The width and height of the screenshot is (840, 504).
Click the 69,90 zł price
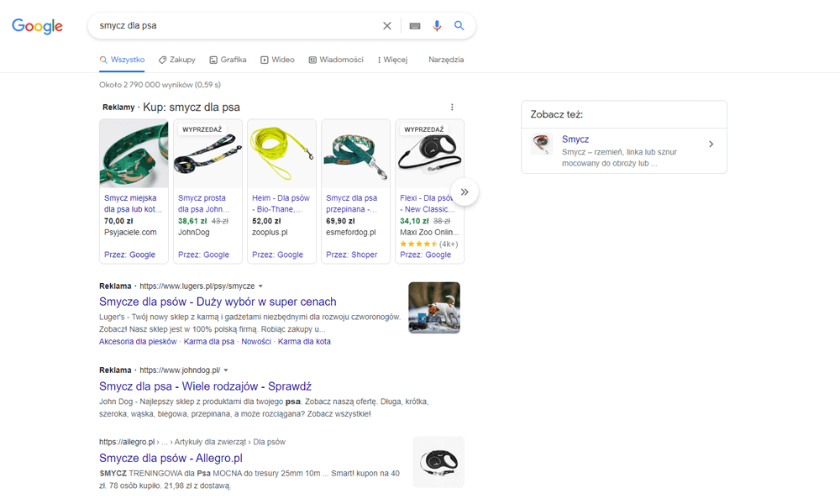click(x=340, y=221)
